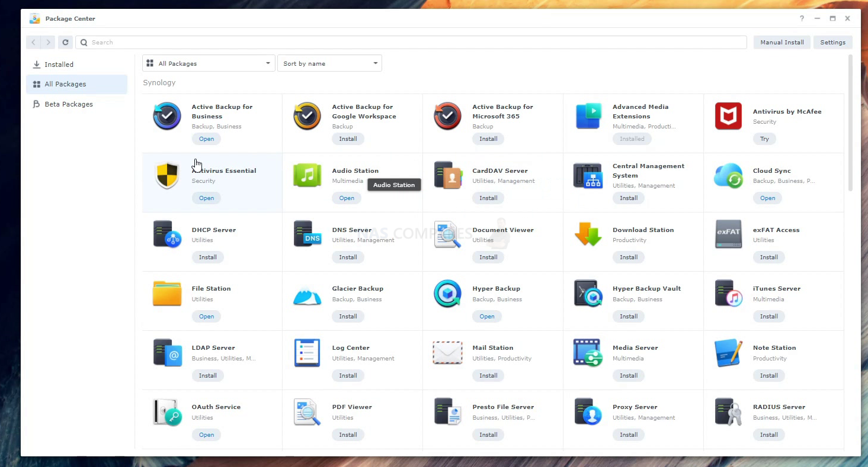Click the package Search field

411,42
